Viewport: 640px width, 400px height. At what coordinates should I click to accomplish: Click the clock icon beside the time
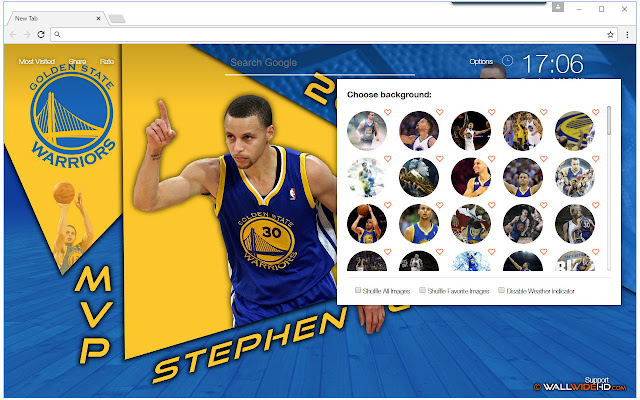(507, 61)
